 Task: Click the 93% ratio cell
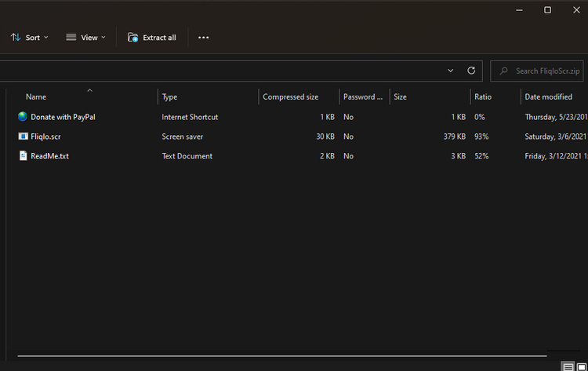click(x=481, y=136)
